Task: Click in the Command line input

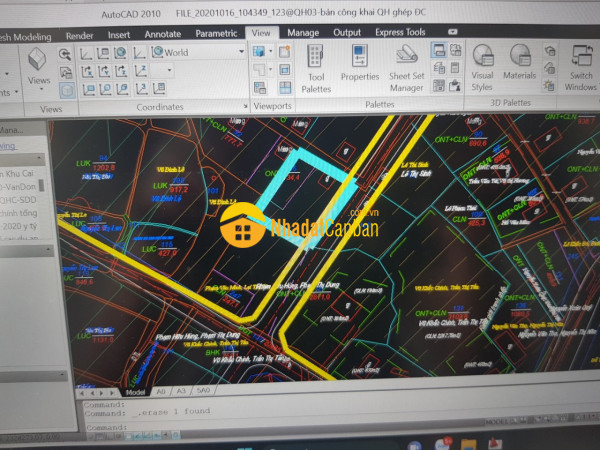Action: [300, 427]
